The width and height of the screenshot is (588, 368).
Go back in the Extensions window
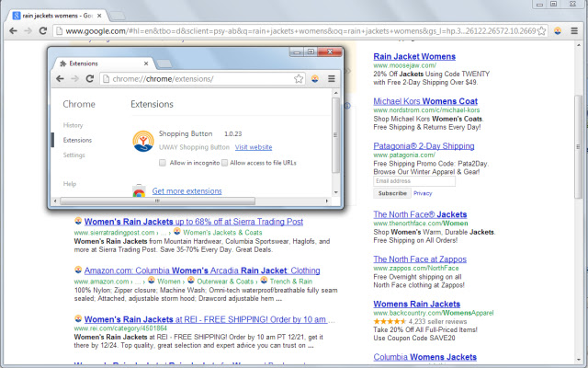60,78
